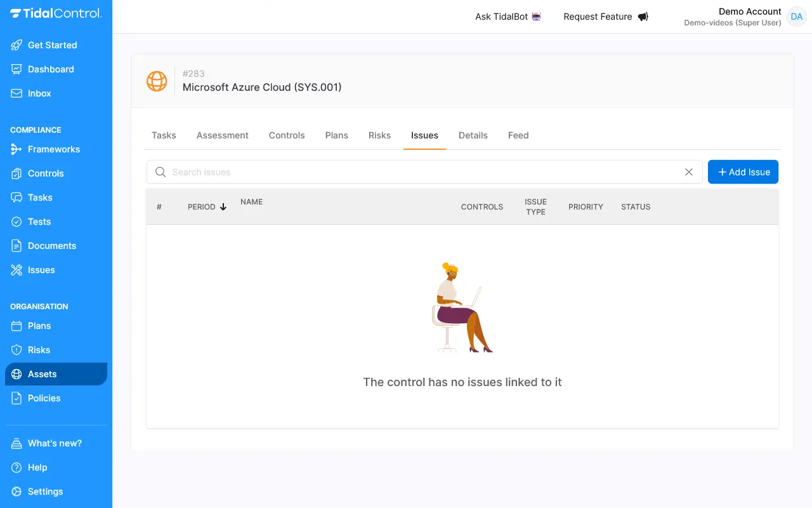Click the # column header
The image size is (812, 508).
click(159, 207)
